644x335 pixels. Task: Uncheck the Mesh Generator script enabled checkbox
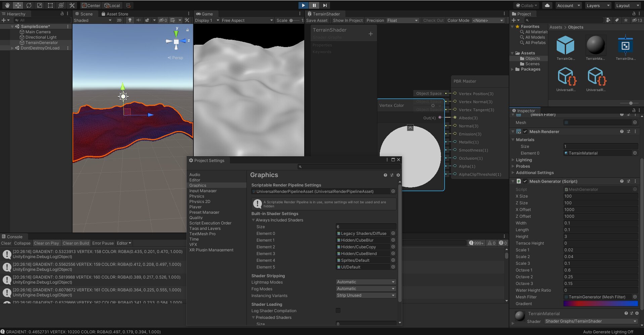pos(525,181)
